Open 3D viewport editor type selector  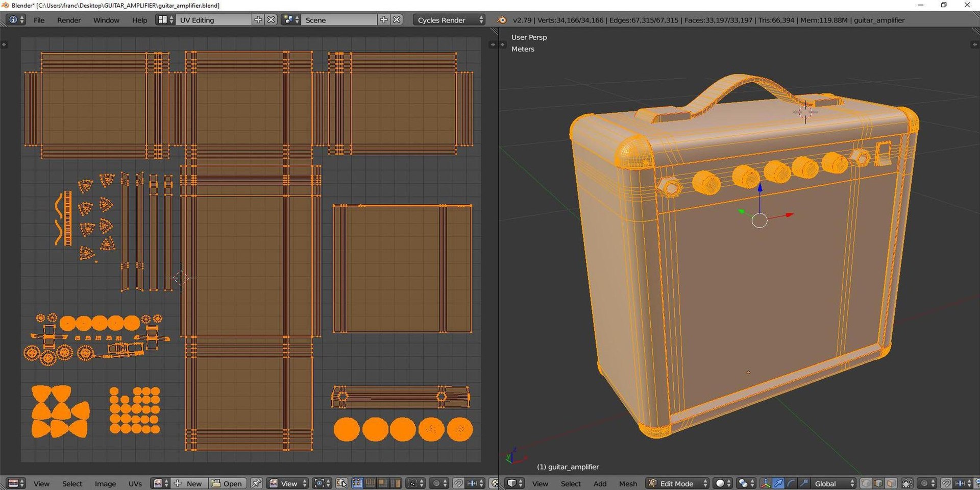tap(514, 483)
